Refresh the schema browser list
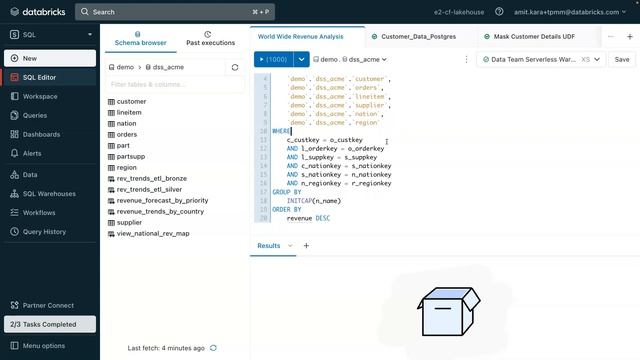The height and width of the screenshot is (360, 640). 235,67
